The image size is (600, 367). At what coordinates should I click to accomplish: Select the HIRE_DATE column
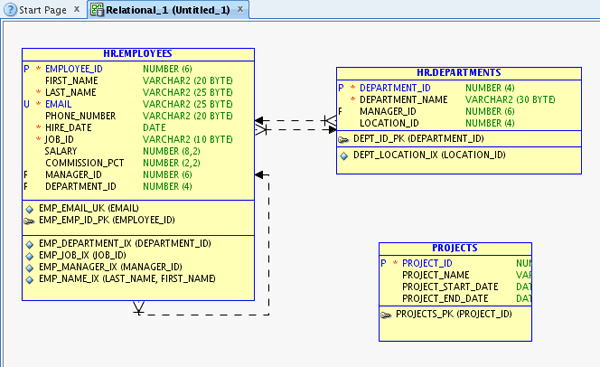[68, 128]
